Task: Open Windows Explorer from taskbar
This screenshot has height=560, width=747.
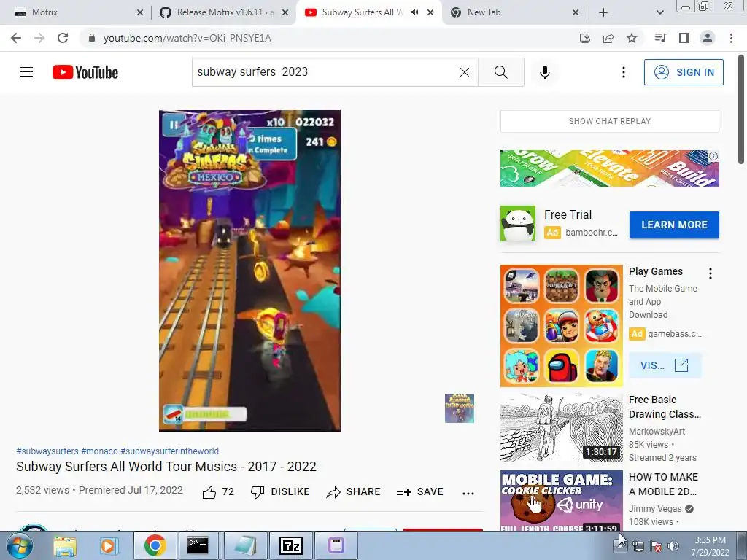Action: pyautogui.click(x=65, y=545)
